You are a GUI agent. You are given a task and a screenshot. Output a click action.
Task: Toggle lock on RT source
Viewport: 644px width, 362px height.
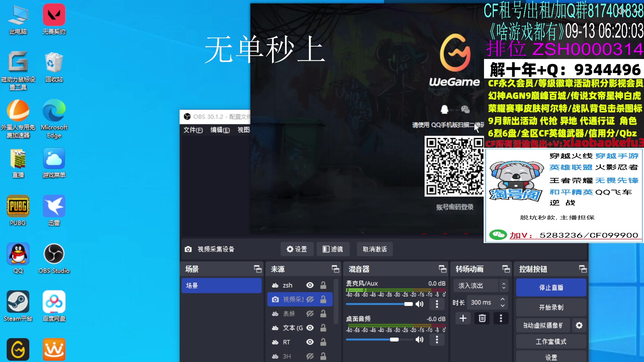pyautogui.click(x=323, y=342)
